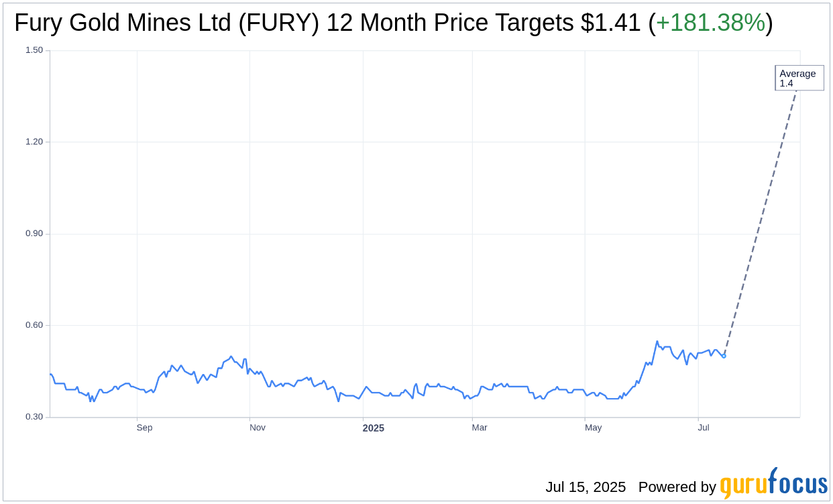Click the chart title text
Image resolution: width=833 pixels, height=504 pixels.
394,23
